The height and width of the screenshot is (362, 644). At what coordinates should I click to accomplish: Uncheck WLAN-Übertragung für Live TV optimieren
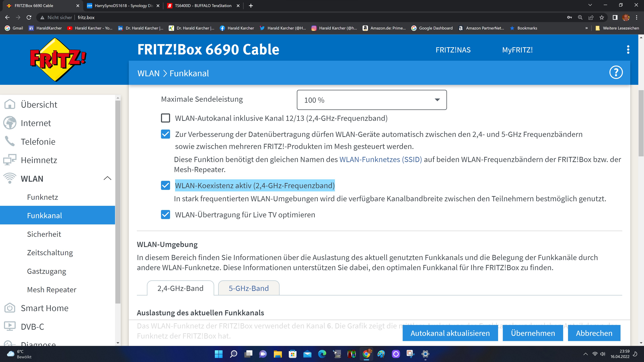click(165, 215)
